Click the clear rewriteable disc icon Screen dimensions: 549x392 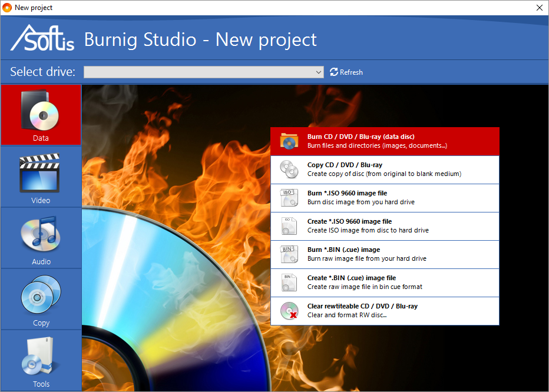pyautogui.click(x=289, y=311)
